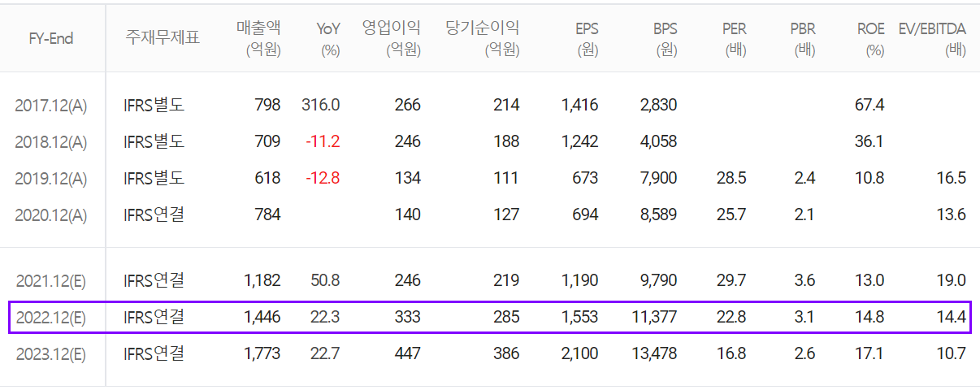Click the YoY (%) column header

point(328,39)
